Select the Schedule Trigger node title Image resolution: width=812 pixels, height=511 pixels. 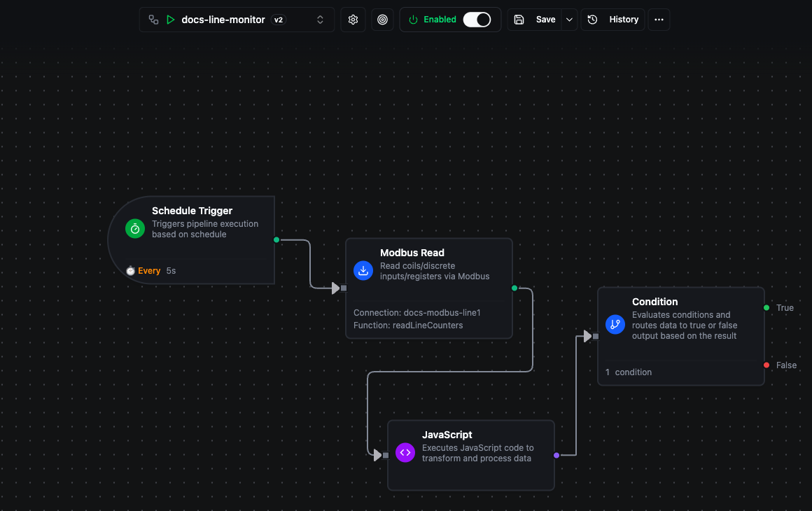point(192,211)
